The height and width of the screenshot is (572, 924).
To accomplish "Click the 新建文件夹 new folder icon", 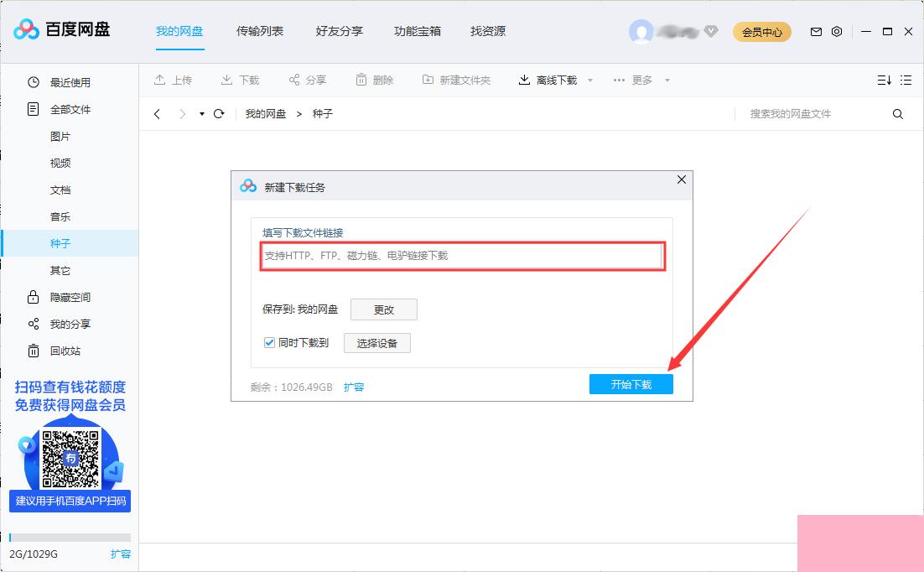I will pyautogui.click(x=428, y=80).
